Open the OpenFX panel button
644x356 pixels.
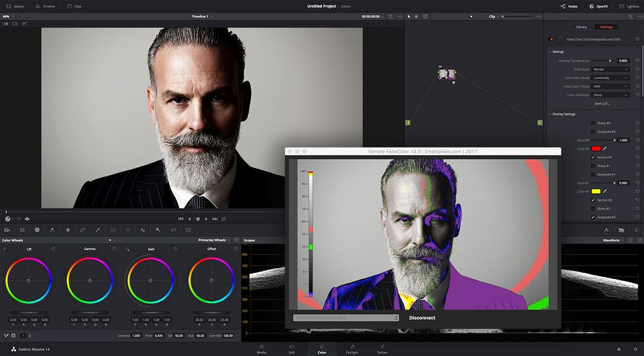click(x=598, y=6)
